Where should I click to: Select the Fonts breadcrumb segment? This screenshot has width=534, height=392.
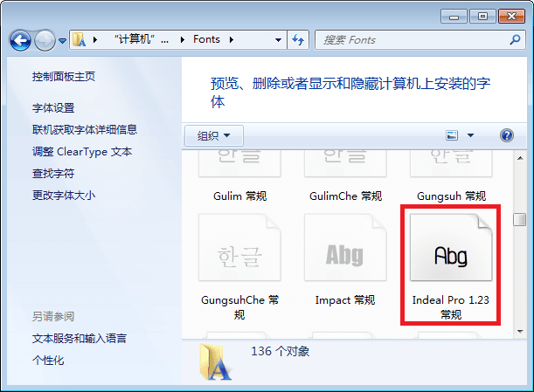pyautogui.click(x=206, y=39)
